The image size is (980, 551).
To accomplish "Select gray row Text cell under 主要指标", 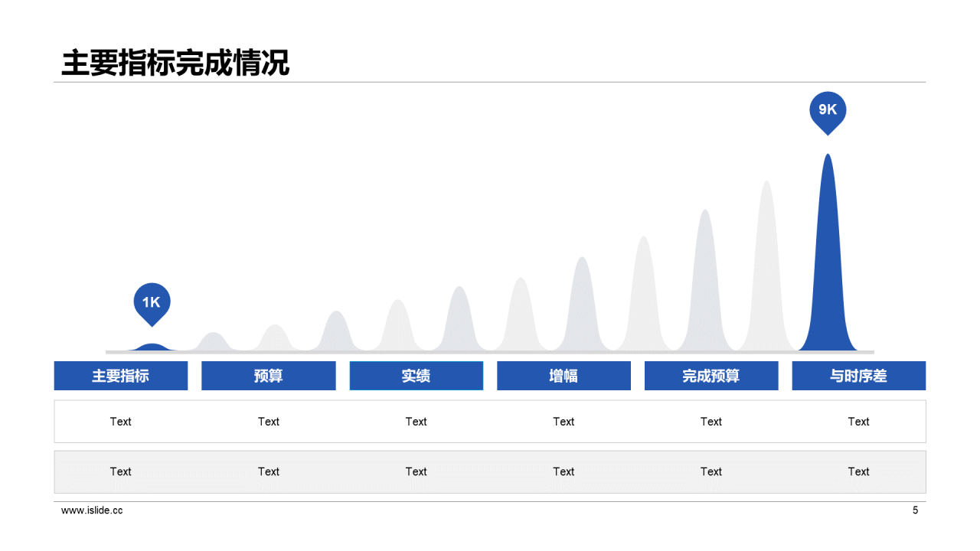I will [121, 471].
